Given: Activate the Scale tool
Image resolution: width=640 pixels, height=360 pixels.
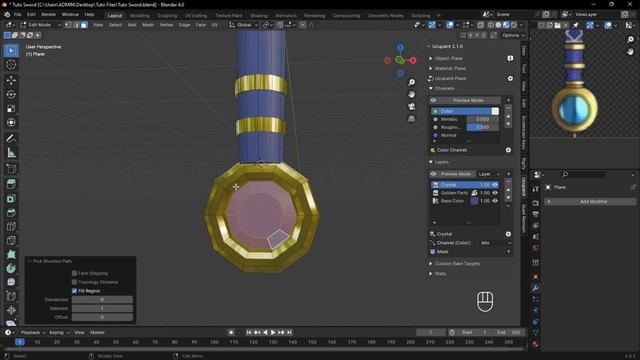Looking at the screenshot, I should 11,109.
